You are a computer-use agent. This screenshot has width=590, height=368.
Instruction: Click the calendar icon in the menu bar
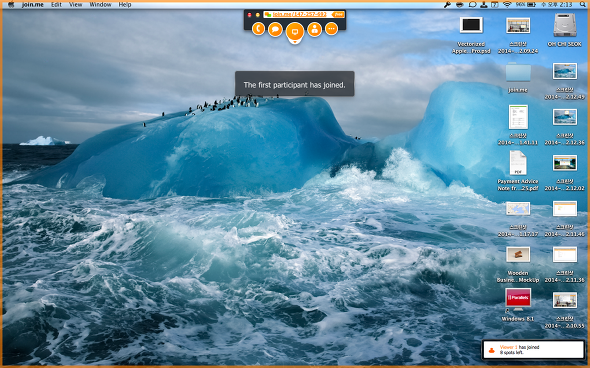point(495,5)
